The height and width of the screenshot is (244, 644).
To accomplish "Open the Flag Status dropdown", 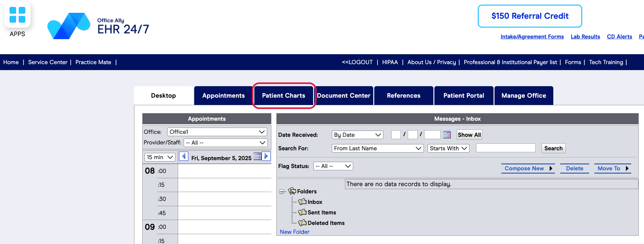I will click(x=333, y=166).
